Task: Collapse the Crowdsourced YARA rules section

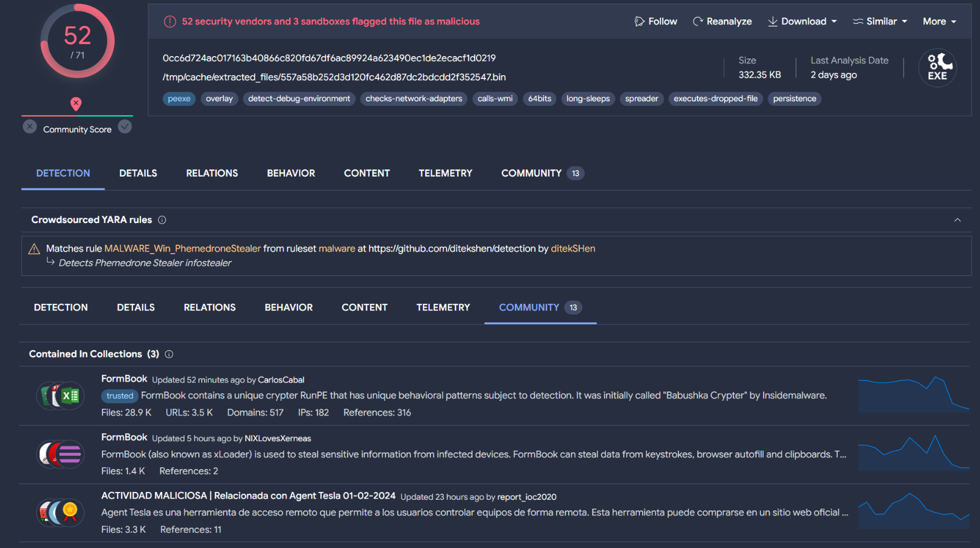Action: (x=957, y=220)
